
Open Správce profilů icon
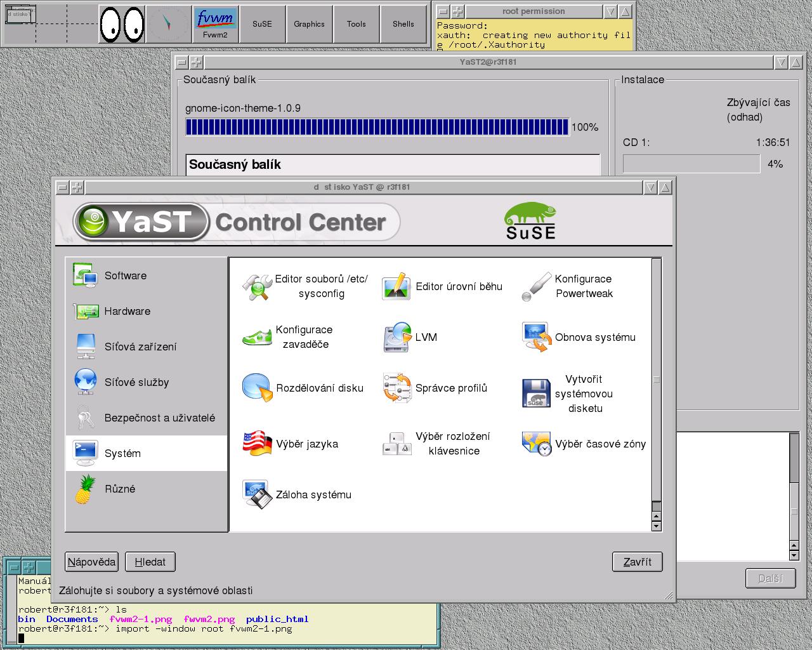click(397, 388)
